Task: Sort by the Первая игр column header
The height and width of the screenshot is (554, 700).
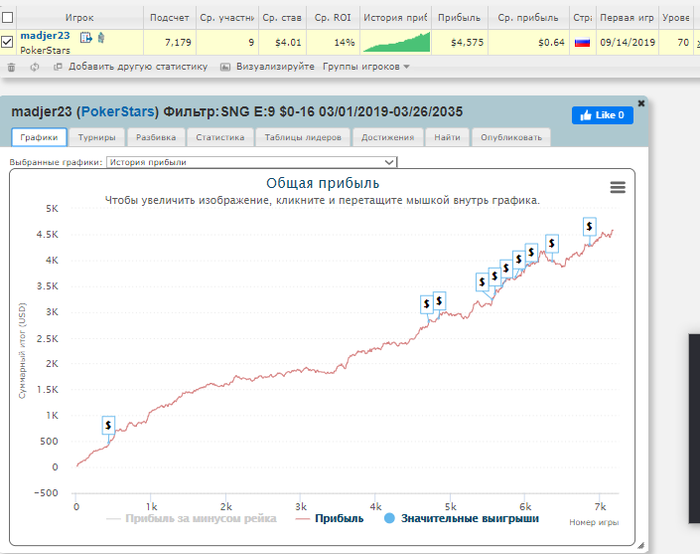Action: pyautogui.click(x=627, y=18)
